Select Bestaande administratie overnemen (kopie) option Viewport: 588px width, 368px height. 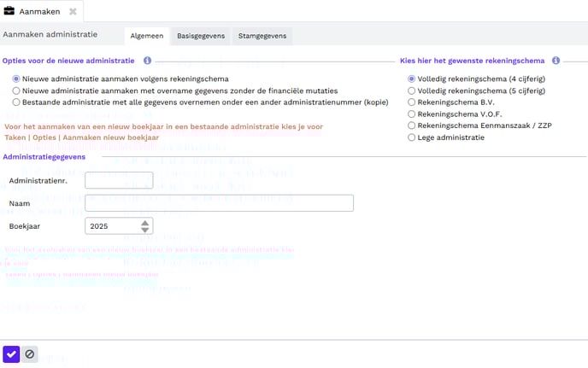[x=16, y=102]
